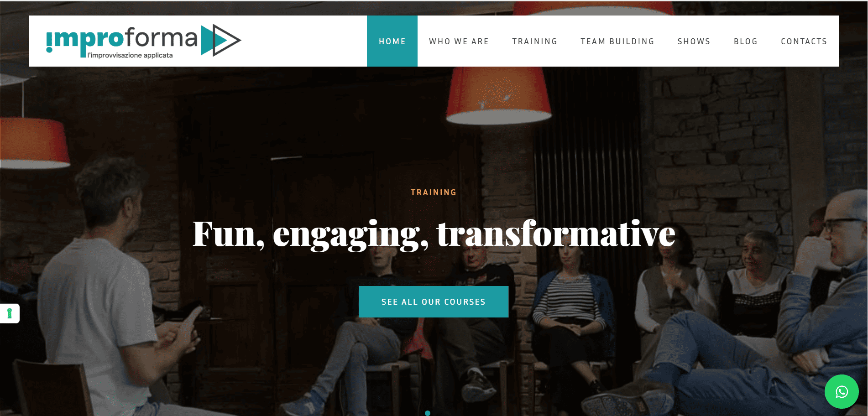Open the Who We Are page
This screenshot has width=868, height=416.
pyautogui.click(x=459, y=41)
